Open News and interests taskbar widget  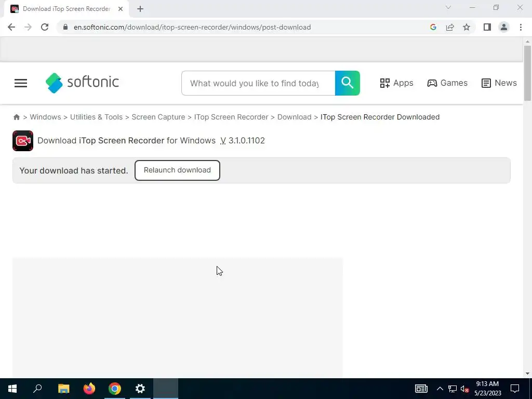click(x=421, y=389)
